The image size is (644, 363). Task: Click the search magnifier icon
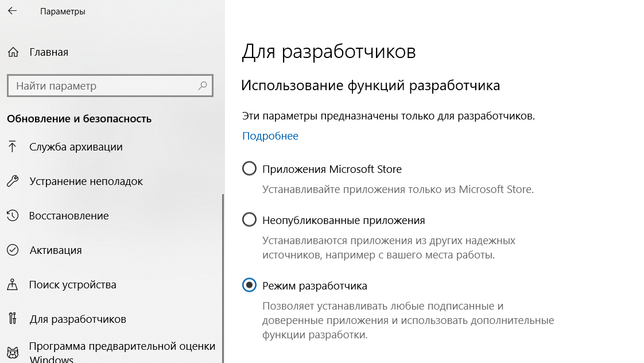(203, 86)
